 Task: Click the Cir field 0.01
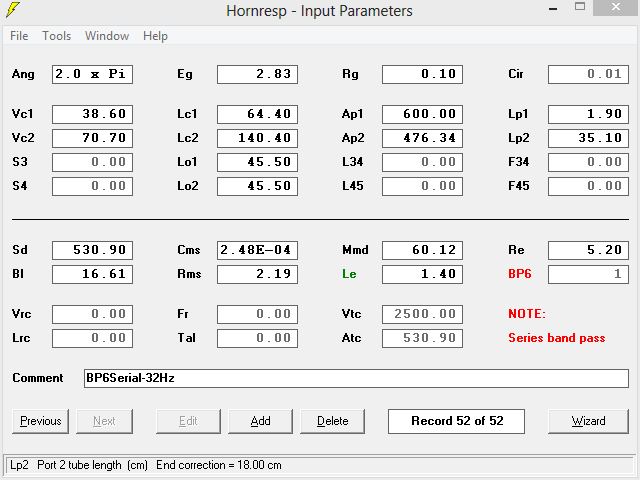coord(589,74)
